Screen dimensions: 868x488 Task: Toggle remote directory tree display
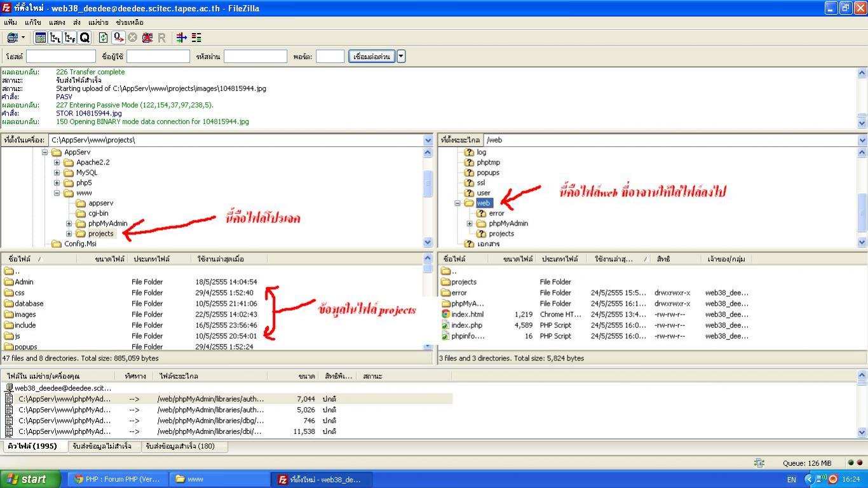tap(70, 37)
